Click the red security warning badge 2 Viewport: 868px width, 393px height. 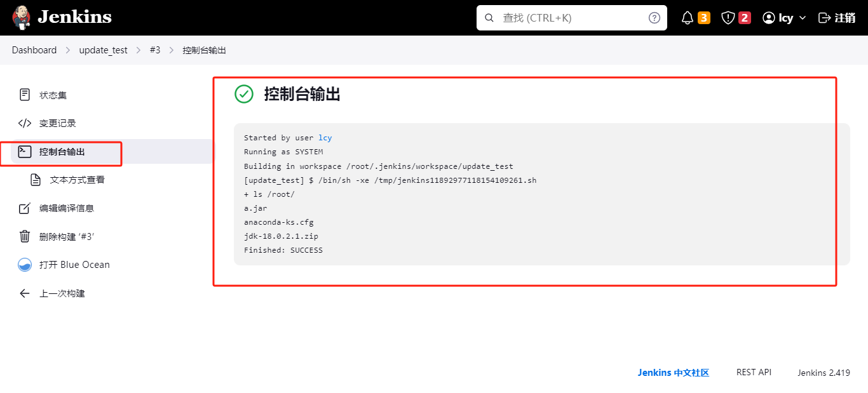(x=745, y=18)
